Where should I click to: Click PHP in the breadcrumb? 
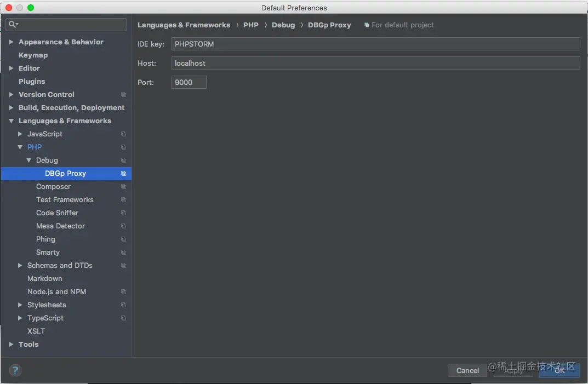coord(250,25)
